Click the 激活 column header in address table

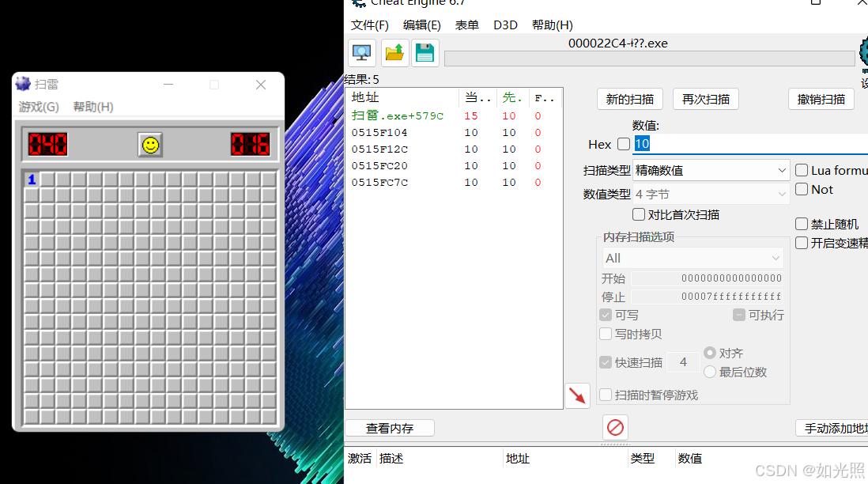(x=360, y=459)
